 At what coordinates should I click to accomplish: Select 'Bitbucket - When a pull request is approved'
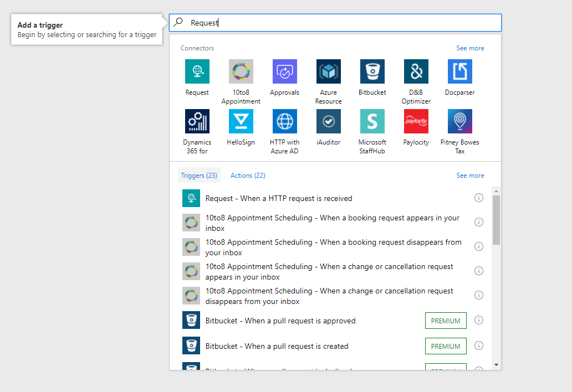point(280,321)
